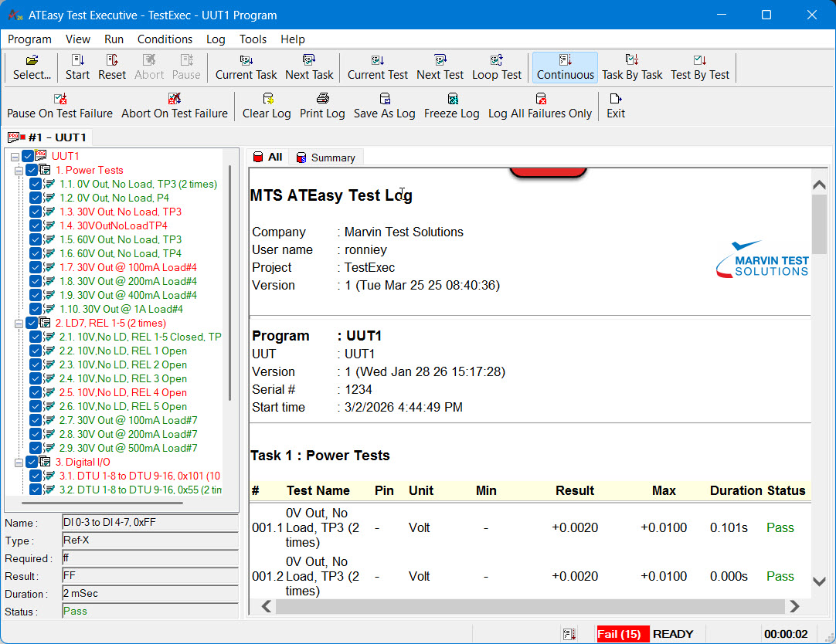The height and width of the screenshot is (644, 836).
Task: Click the log horizontal scrollbar track
Action: 530,606
